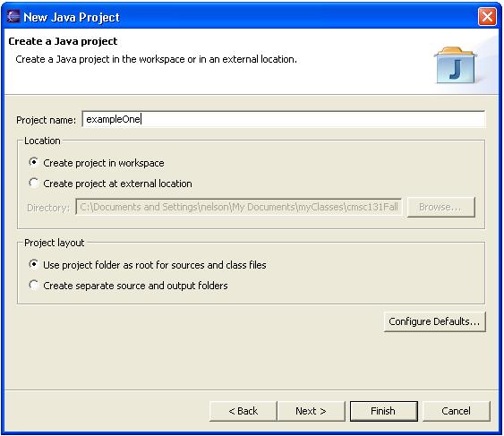The width and height of the screenshot is (504, 436).
Task: Choose Use project folder as root option
Action: click(x=148, y=265)
